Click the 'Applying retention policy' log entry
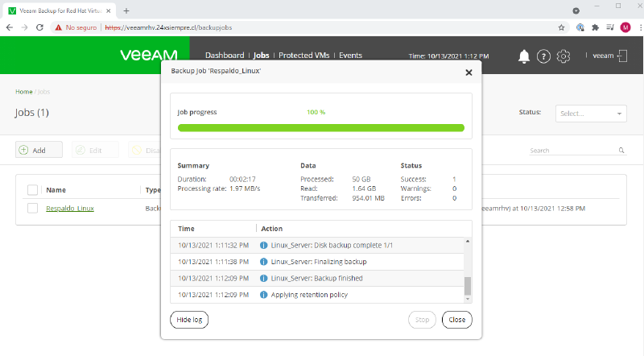 [309, 295]
